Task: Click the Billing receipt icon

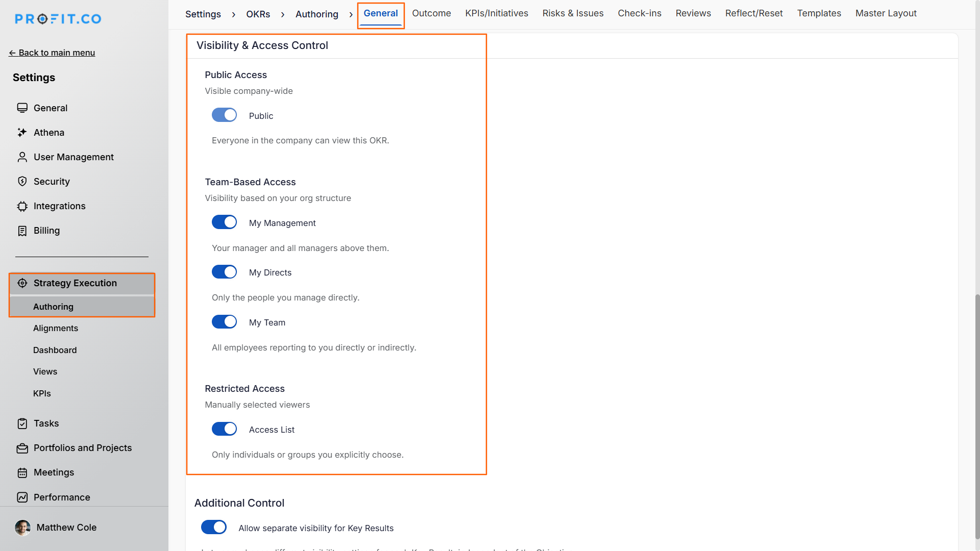Action: pyautogui.click(x=22, y=231)
